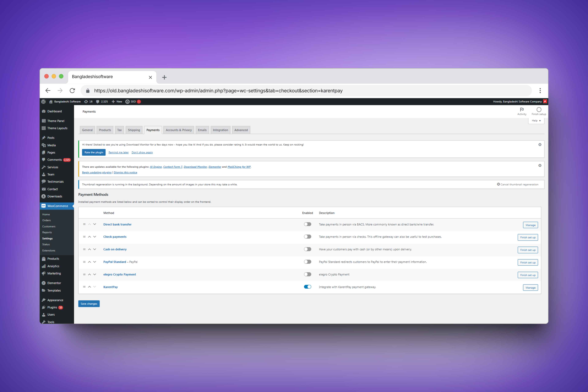
Task: Click the browser back arrow
Action: (x=48, y=90)
